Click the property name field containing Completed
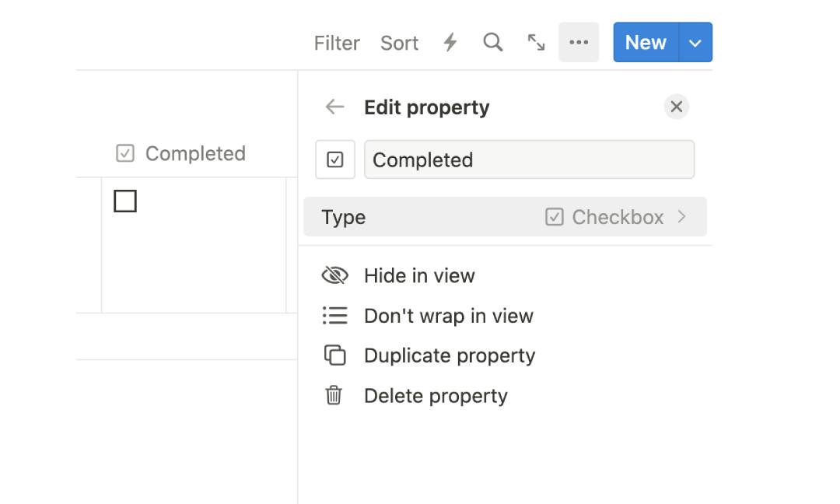Viewport: 840px width, 504px height. pyautogui.click(x=530, y=159)
